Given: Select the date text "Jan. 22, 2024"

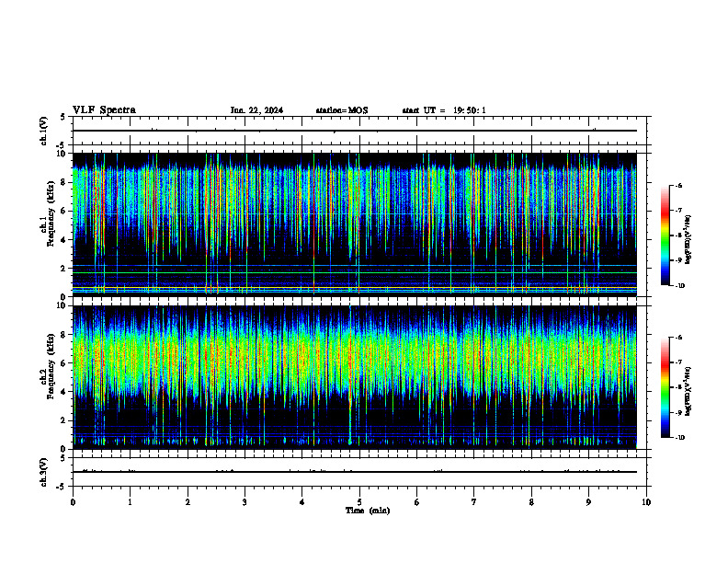Looking at the screenshot, I should click(256, 110).
